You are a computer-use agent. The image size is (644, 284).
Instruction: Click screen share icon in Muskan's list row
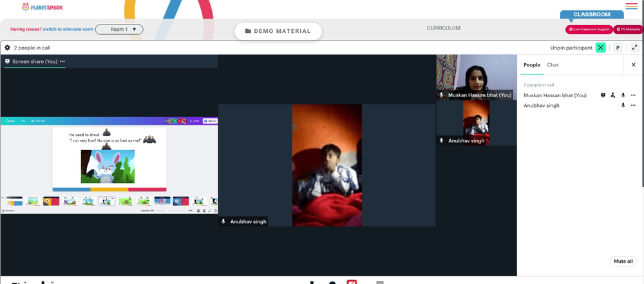pyautogui.click(x=603, y=95)
